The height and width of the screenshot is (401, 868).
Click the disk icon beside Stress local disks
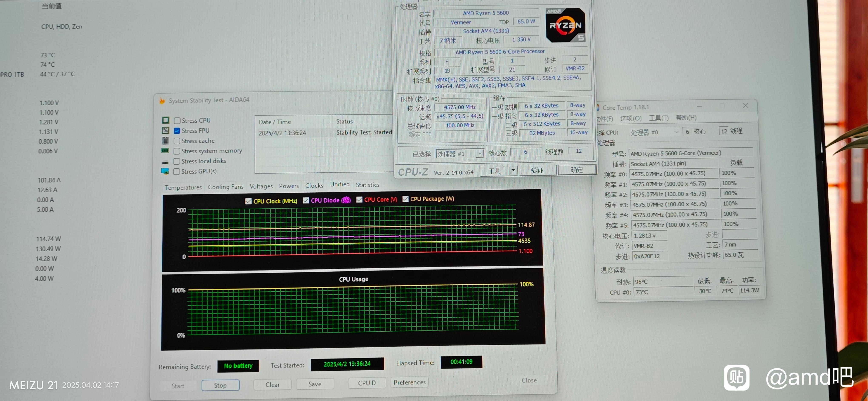point(165,162)
